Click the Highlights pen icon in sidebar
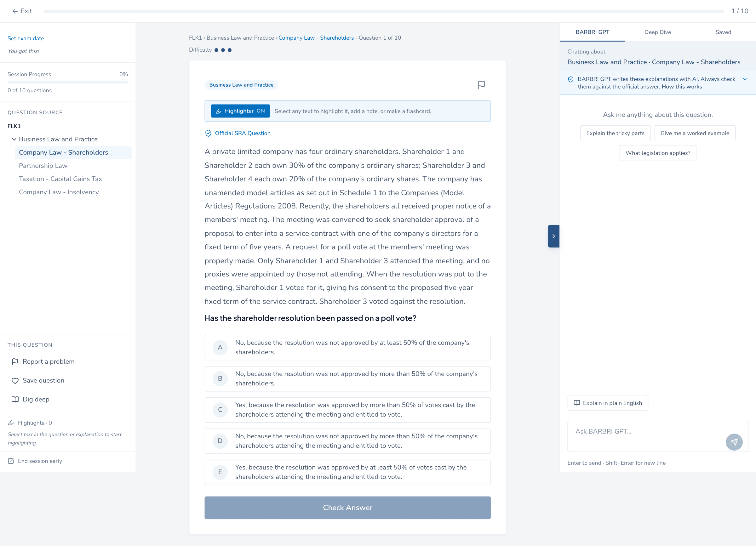Image resolution: width=756 pixels, height=546 pixels. click(11, 423)
